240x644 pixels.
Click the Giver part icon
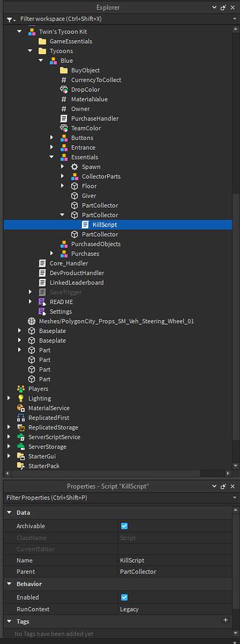coord(74,196)
